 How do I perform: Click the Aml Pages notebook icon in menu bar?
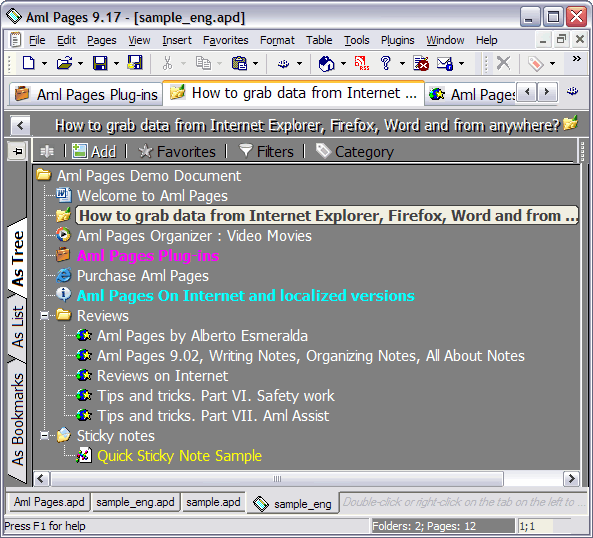[15, 39]
